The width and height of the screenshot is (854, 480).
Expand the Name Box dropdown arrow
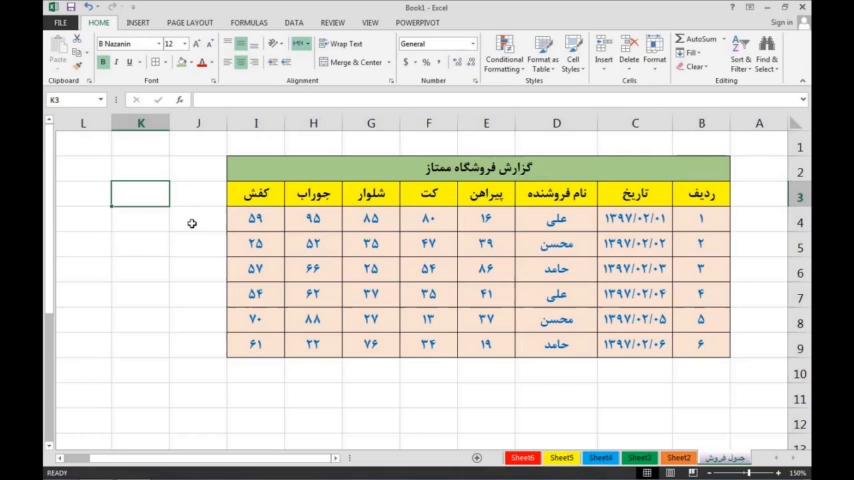[101, 100]
